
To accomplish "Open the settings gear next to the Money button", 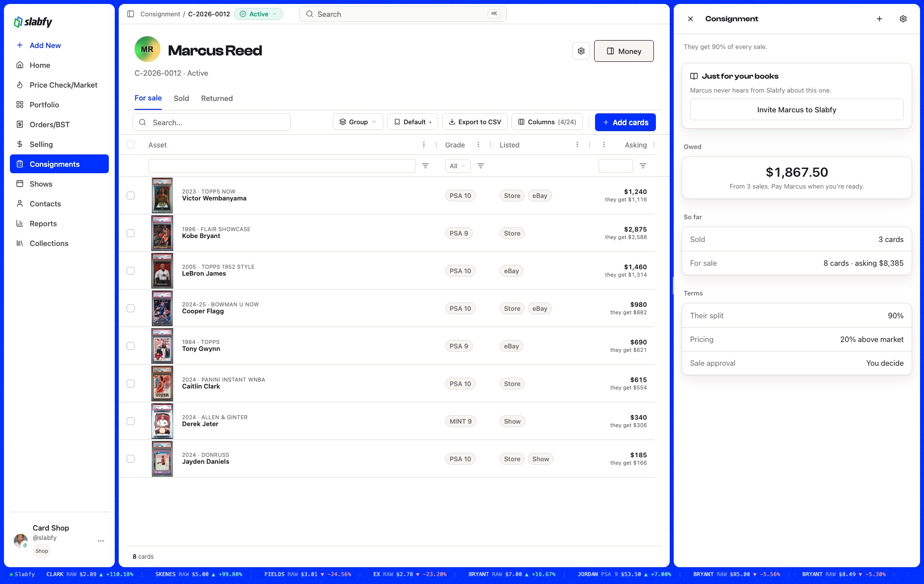I will point(581,51).
